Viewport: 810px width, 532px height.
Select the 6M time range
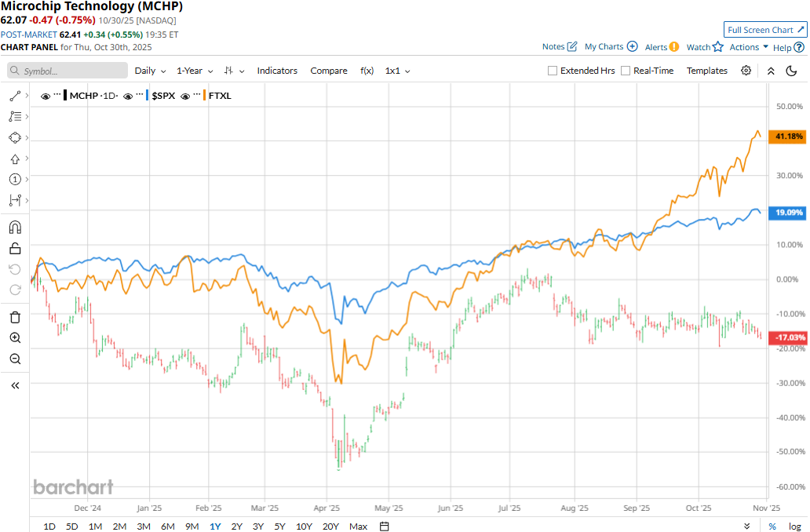click(167, 526)
